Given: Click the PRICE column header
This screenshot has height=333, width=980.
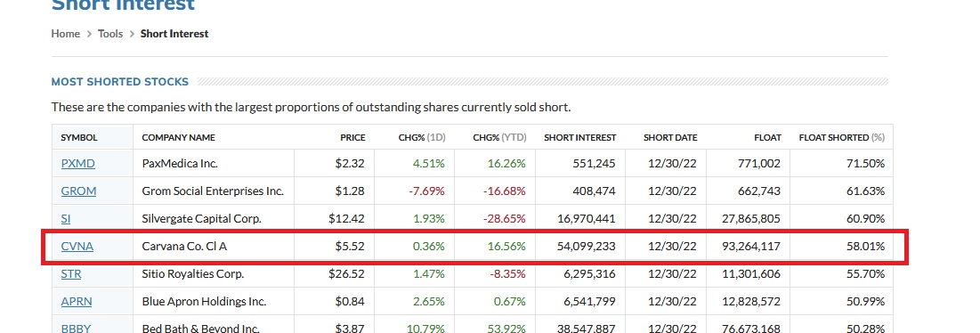Looking at the screenshot, I should click(352, 137).
